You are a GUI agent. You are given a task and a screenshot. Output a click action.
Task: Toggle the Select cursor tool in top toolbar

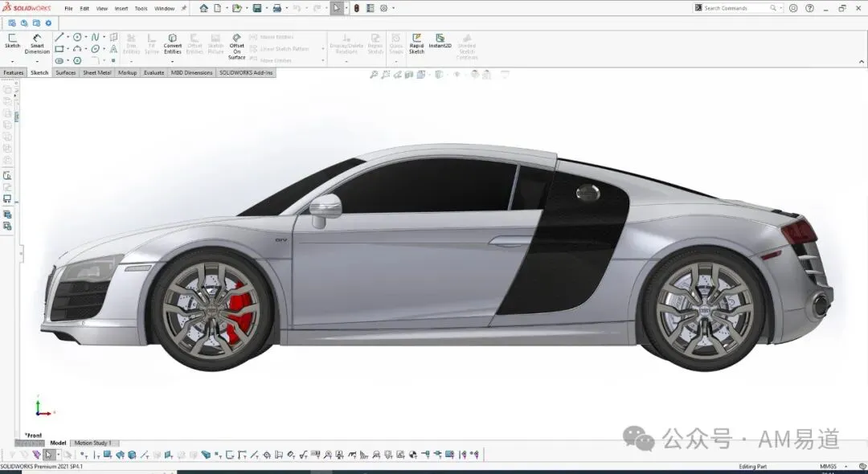tap(337, 8)
